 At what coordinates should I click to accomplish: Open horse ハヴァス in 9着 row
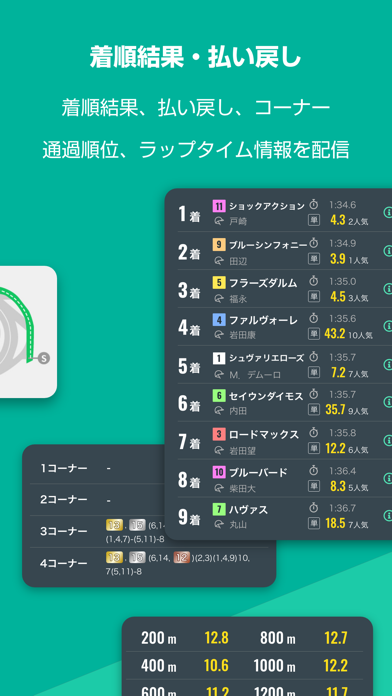point(248,510)
